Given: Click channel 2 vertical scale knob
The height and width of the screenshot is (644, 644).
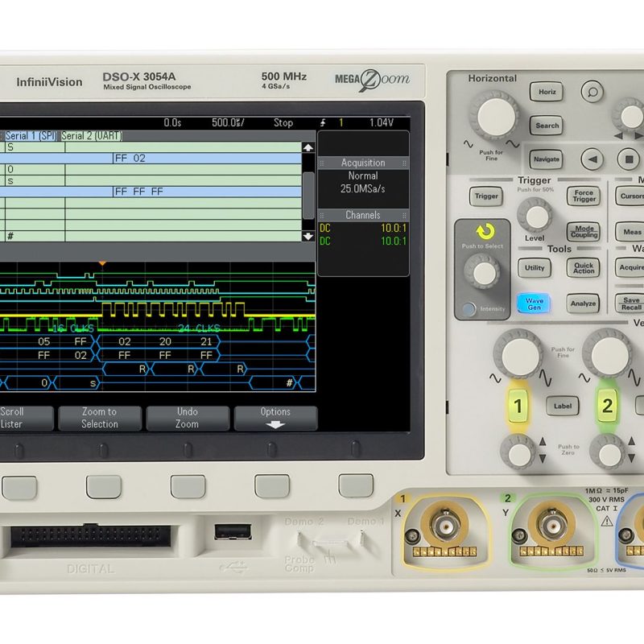Looking at the screenshot, I should point(609,353).
